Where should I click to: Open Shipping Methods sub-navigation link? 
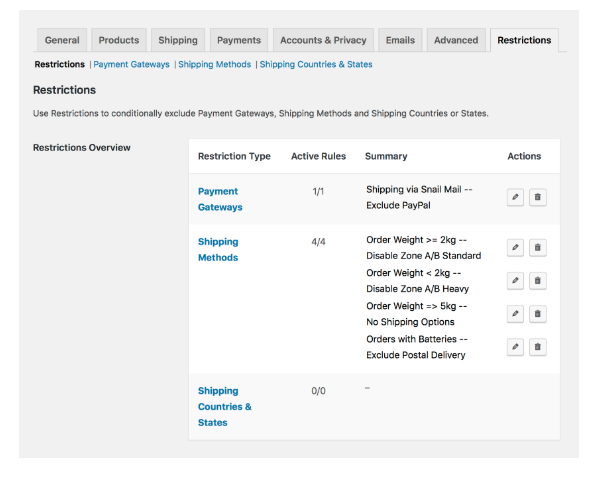tap(215, 64)
